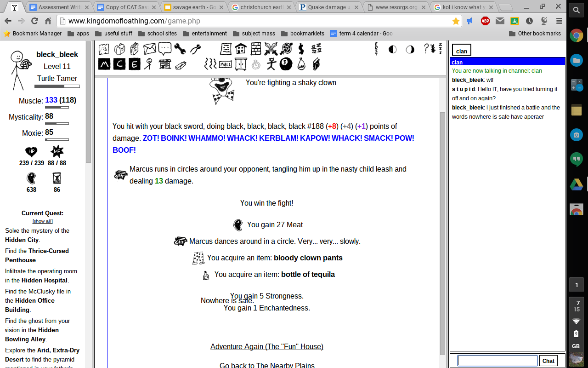Click the stopwatch icon in toolbar
Viewport: 588px width, 368px height.
[x=256, y=64]
